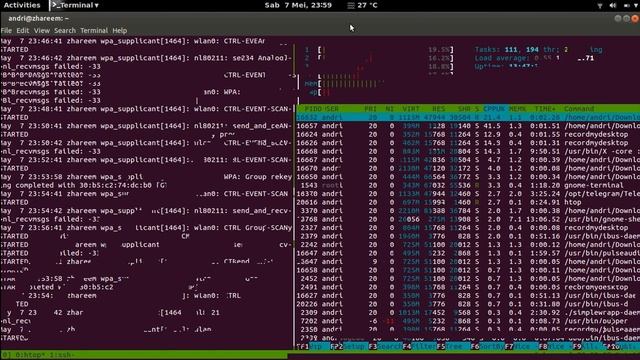This screenshot has width=640, height=360.
Task: Sort by the NI column header
Action: tap(390, 109)
